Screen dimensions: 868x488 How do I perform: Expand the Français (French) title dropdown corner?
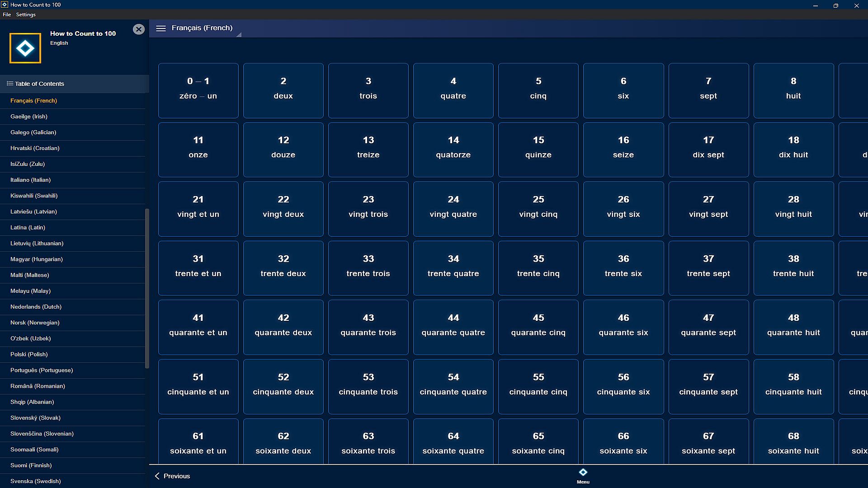pos(239,35)
